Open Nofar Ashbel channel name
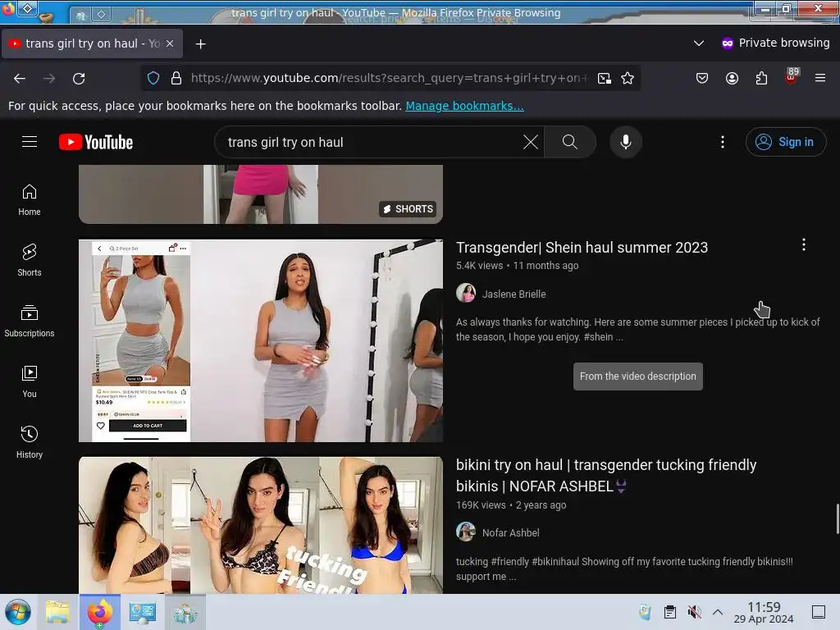Image resolution: width=840 pixels, height=630 pixels. point(510,533)
